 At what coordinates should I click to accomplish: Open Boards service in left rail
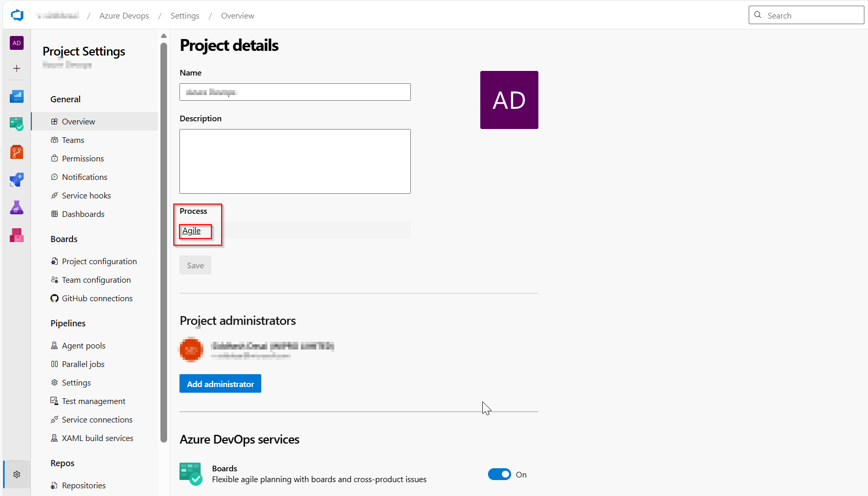(x=16, y=124)
